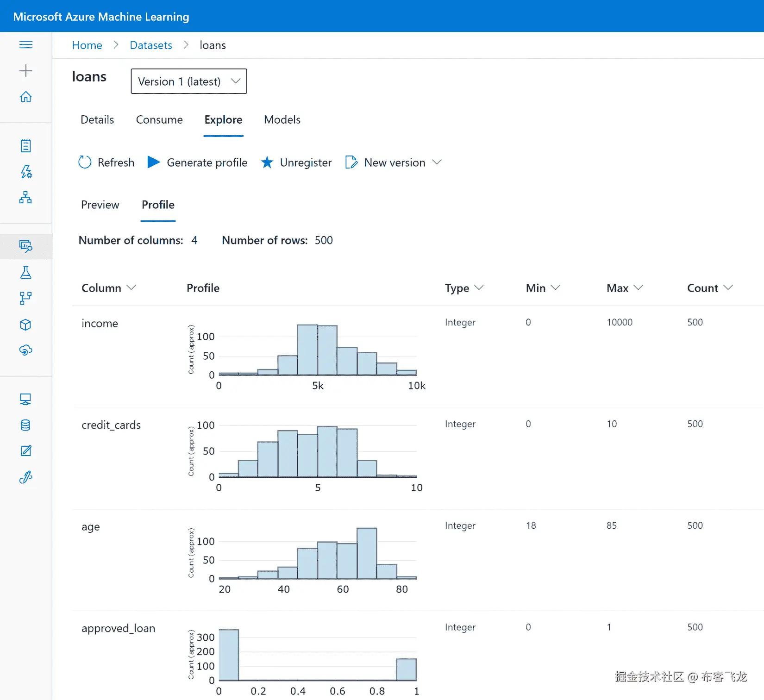Viewport: 764px width, 700px height.
Task: Click the Number of columns value 4
Action: [194, 240]
